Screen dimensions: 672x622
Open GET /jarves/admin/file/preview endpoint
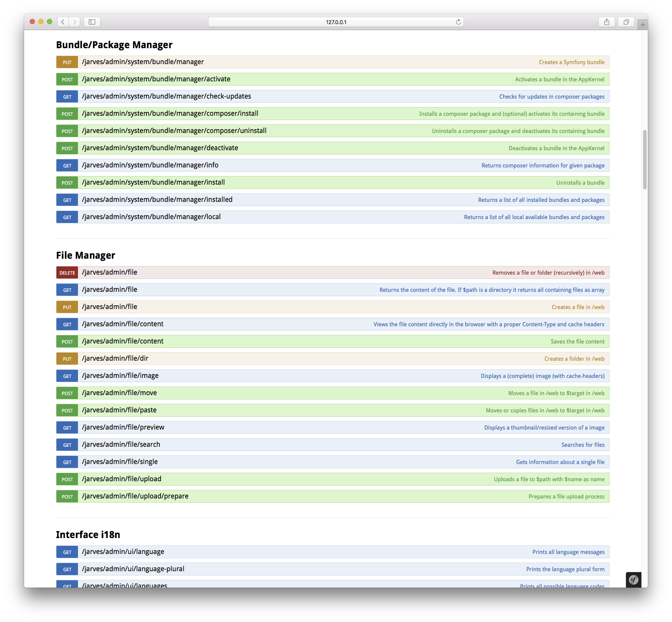tap(333, 427)
